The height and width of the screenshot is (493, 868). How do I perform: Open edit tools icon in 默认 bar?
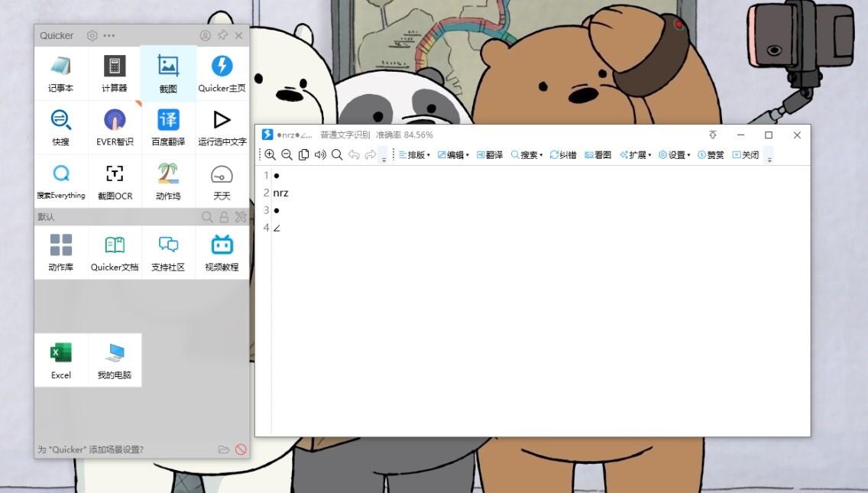(x=240, y=216)
